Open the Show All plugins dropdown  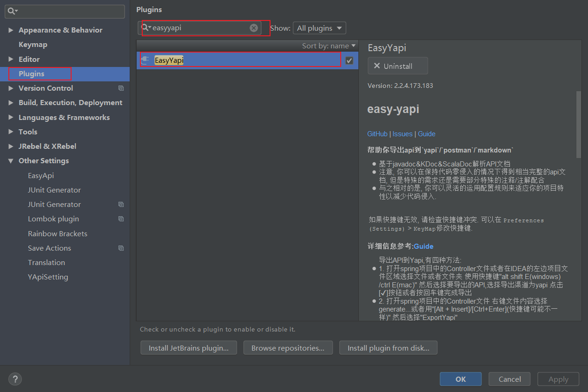tap(319, 28)
